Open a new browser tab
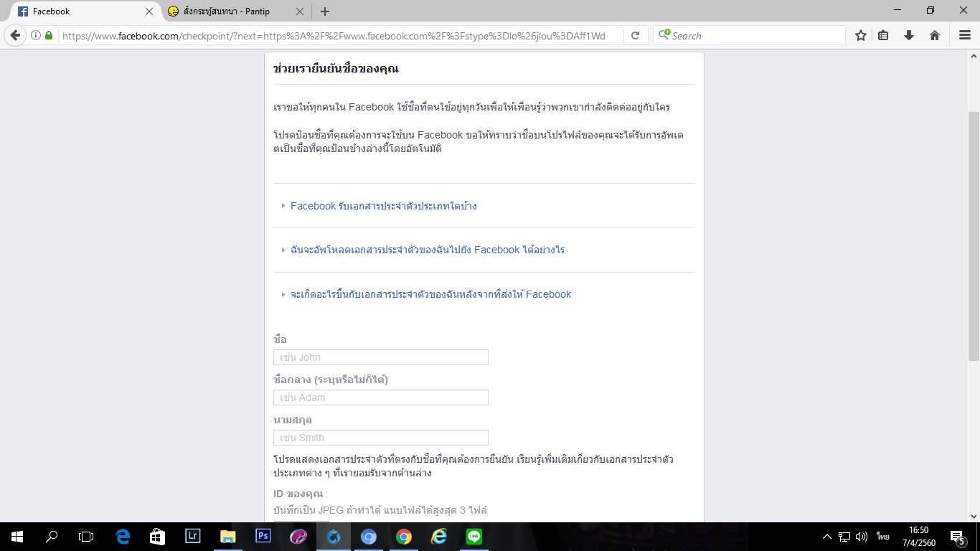Image resolution: width=980 pixels, height=551 pixels. (325, 11)
